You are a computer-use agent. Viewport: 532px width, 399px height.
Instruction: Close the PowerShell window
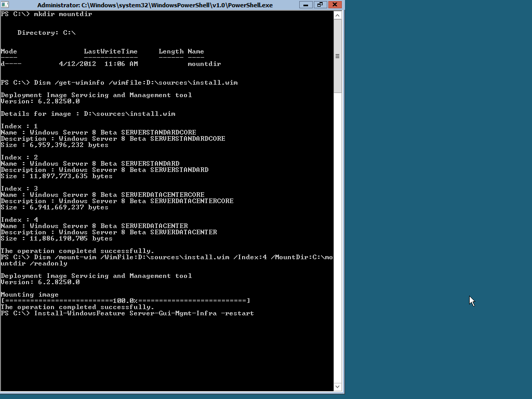click(335, 5)
